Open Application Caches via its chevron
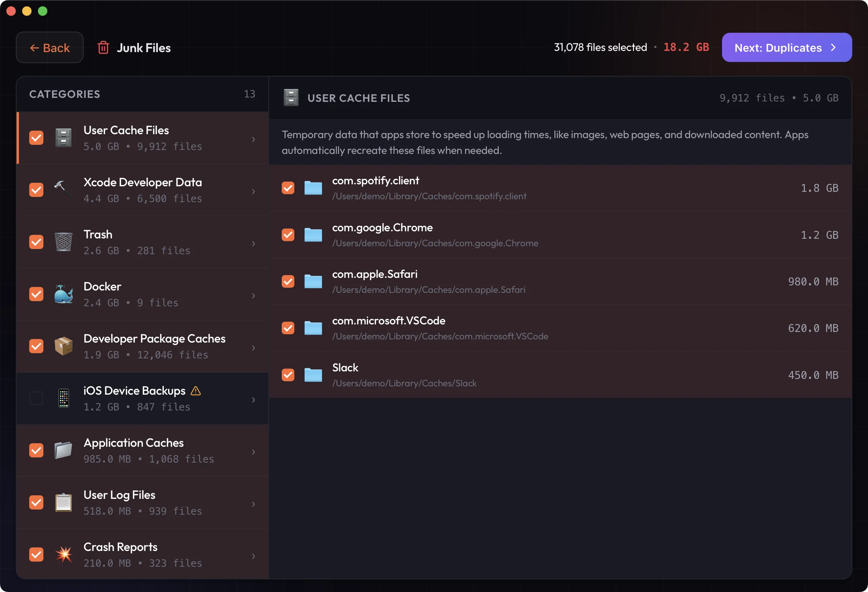Image resolution: width=868 pixels, height=592 pixels. click(253, 452)
